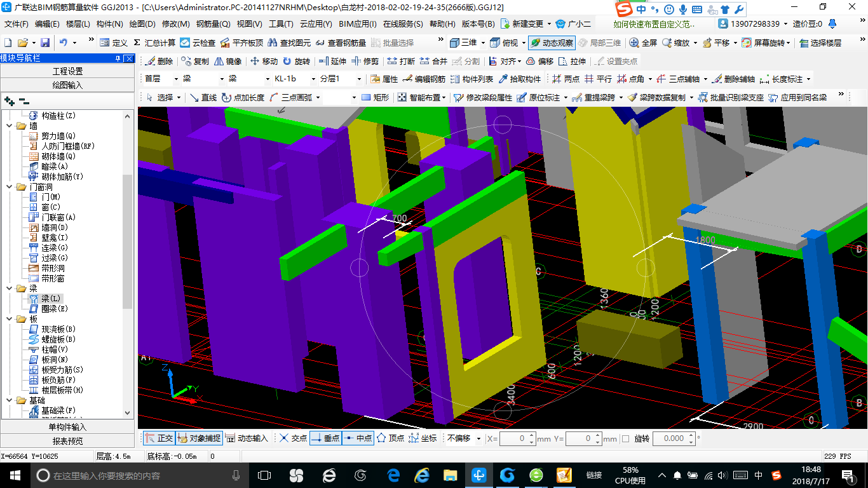Toggle 坐标 coordinate snap
Image resolution: width=868 pixels, height=488 pixels.
pos(423,438)
